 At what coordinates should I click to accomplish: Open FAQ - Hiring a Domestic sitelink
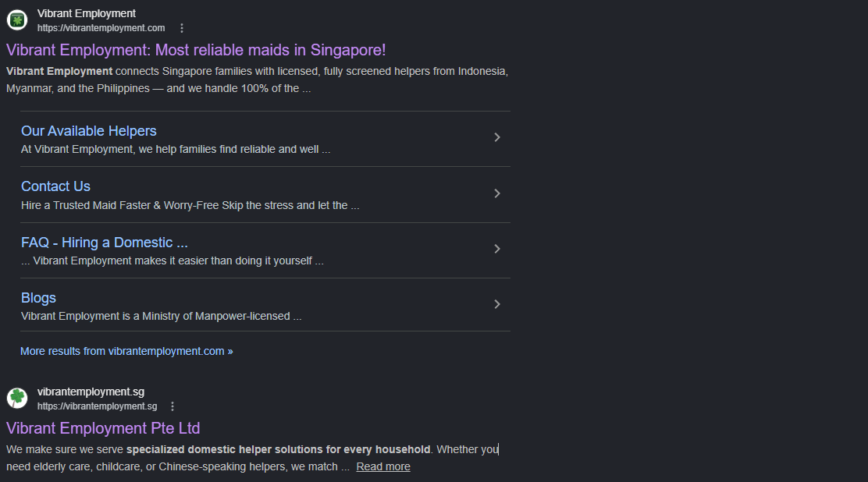pyautogui.click(x=104, y=243)
